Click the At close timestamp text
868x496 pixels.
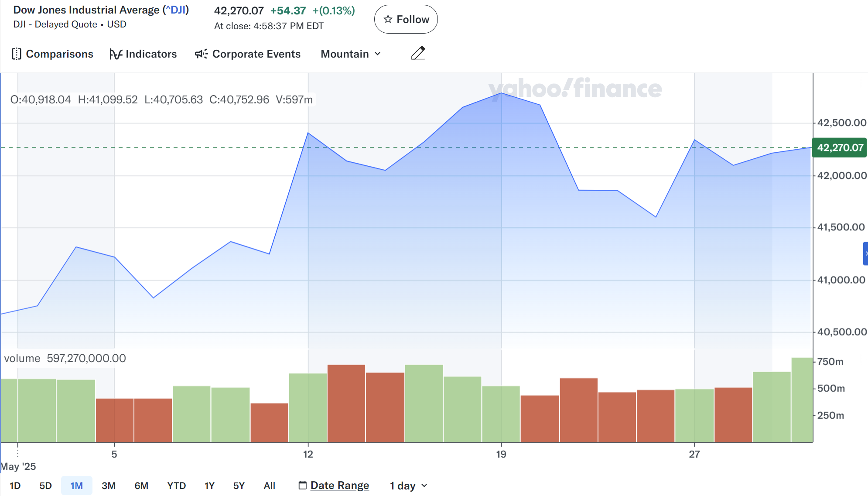point(269,26)
